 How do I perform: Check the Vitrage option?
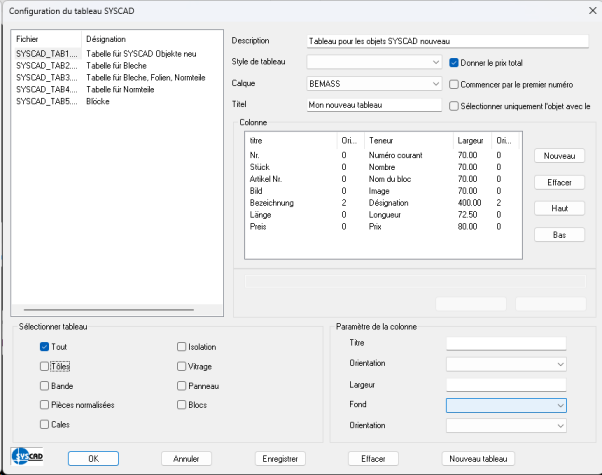click(x=182, y=366)
